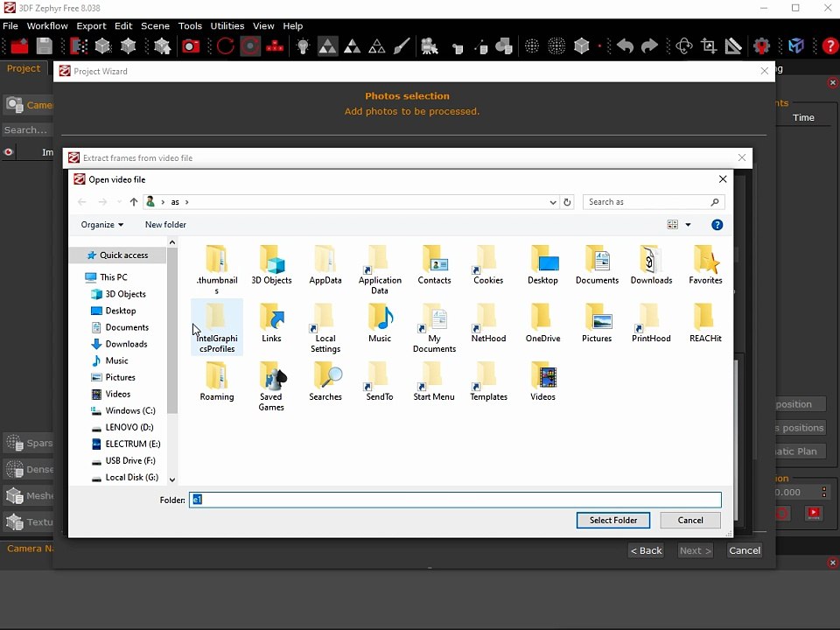Click the ruler measurement toolbar icon
This screenshot has width=840, height=630.
tap(733, 46)
